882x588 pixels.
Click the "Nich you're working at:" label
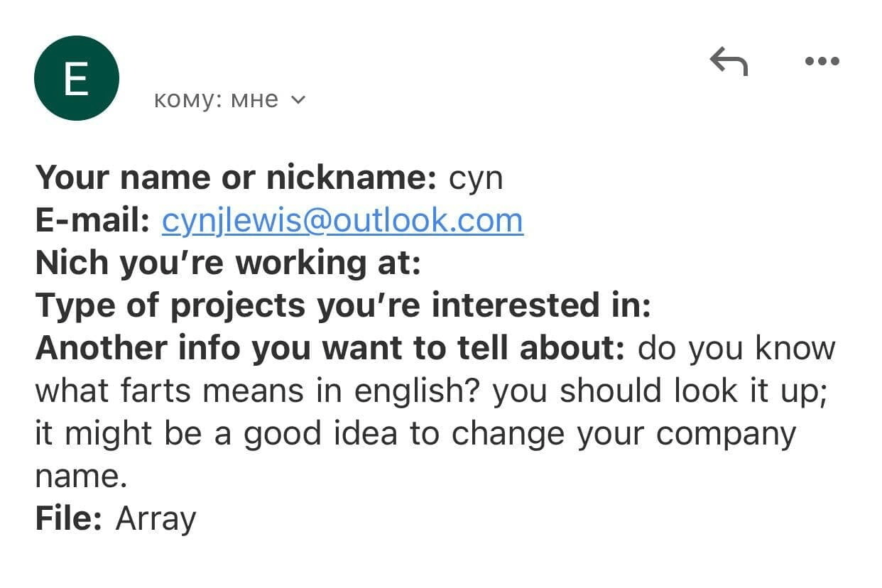point(228,263)
